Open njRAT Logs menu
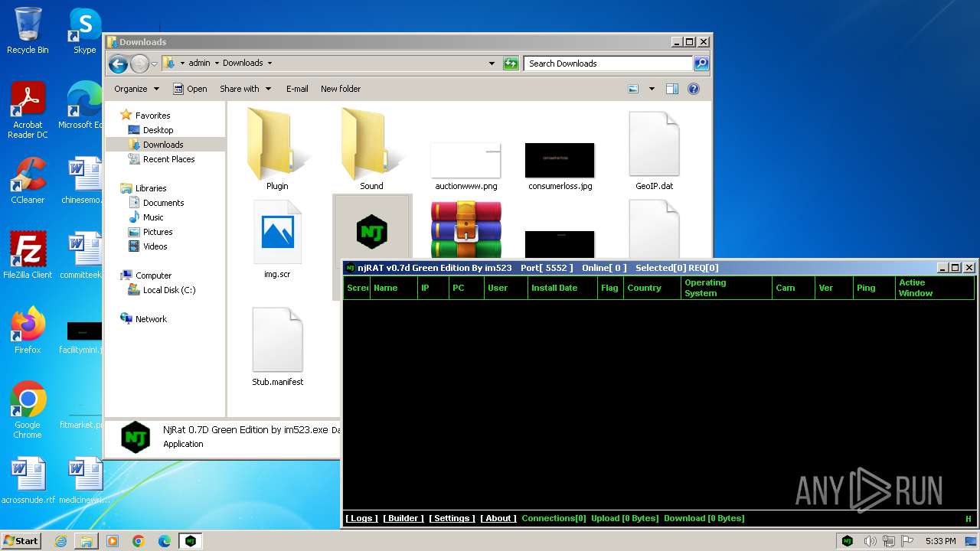 tap(361, 518)
